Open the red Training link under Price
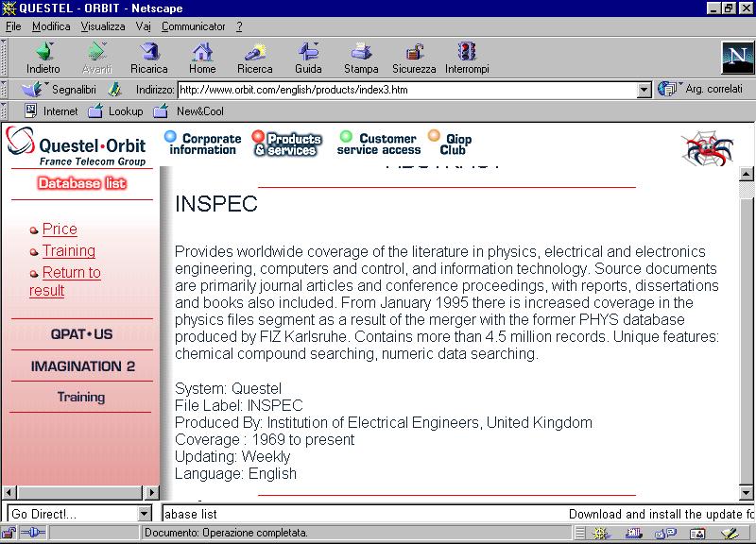Screen dimensions: 756x544 coord(69,250)
